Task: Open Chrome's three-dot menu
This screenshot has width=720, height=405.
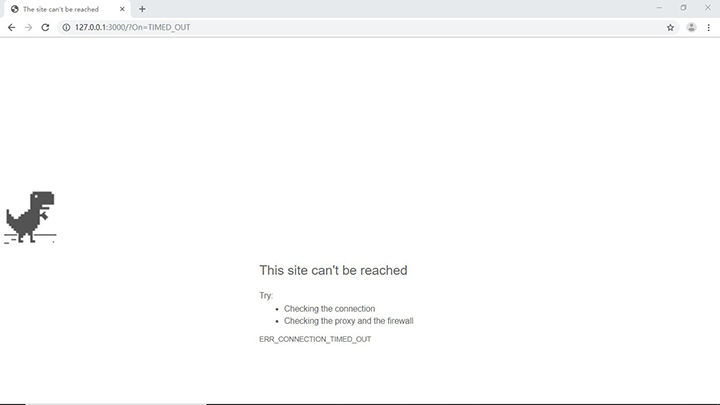Action: [x=708, y=27]
